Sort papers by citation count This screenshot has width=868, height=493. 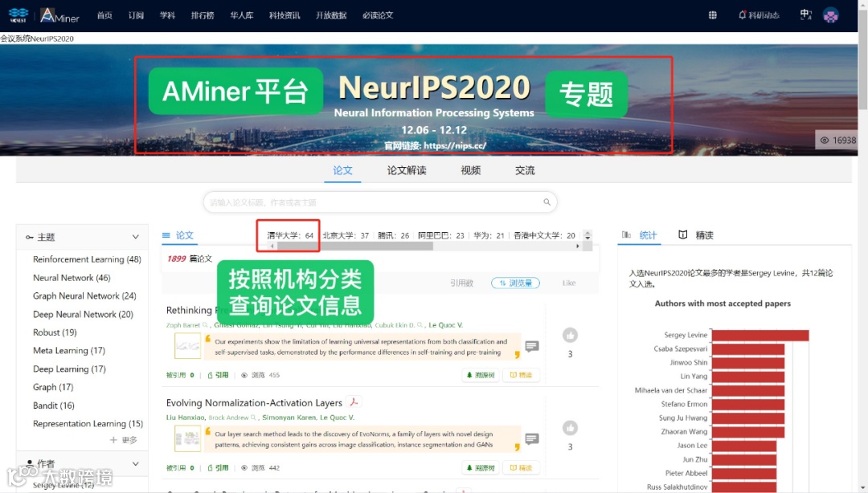tap(461, 283)
